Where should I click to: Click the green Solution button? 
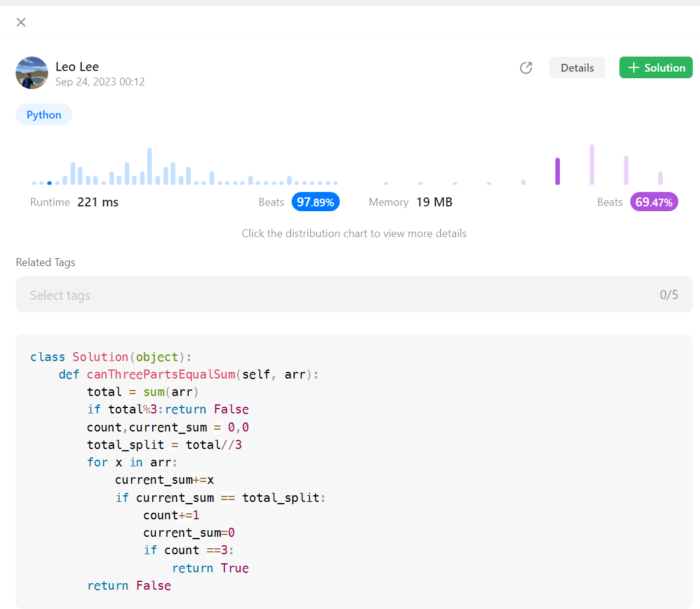pyautogui.click(x=655, y=67)
